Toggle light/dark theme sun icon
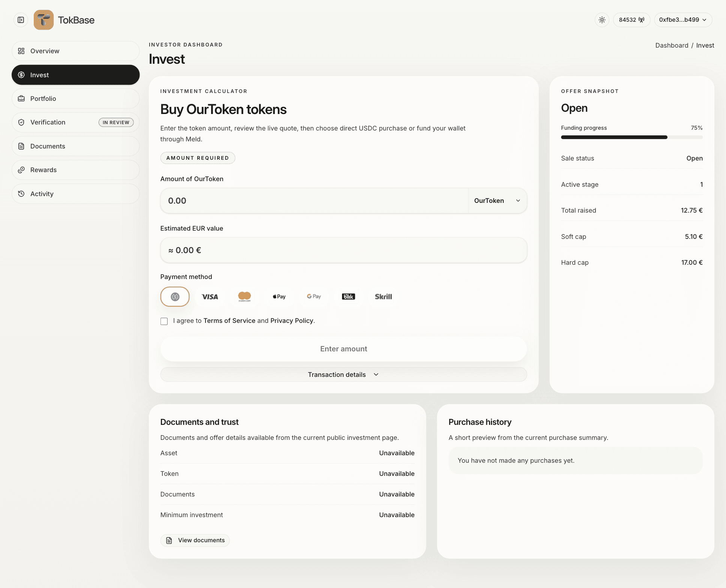The height and width of the screenshot is (588, 726). 602,20
